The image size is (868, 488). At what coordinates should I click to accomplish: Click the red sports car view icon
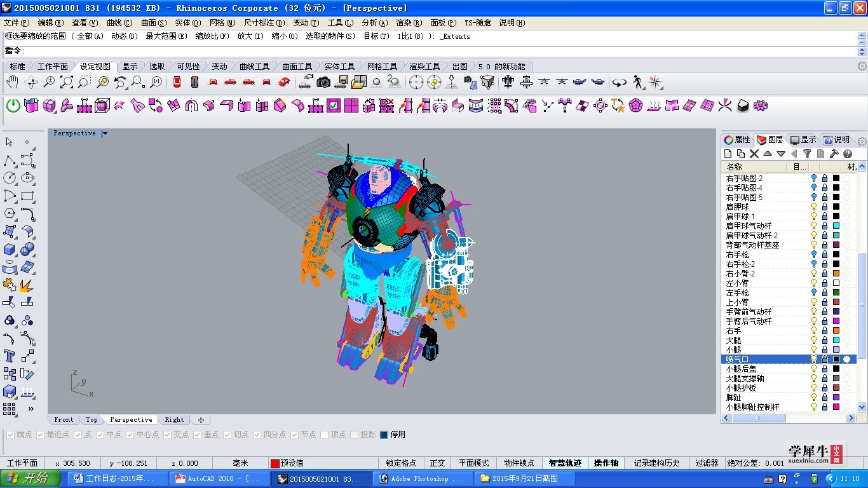click(284, 82)
